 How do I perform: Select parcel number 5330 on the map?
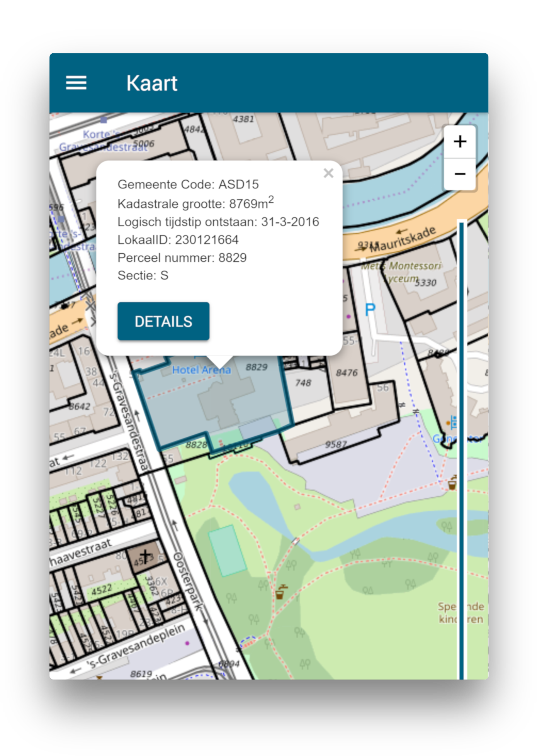point(426,283)
